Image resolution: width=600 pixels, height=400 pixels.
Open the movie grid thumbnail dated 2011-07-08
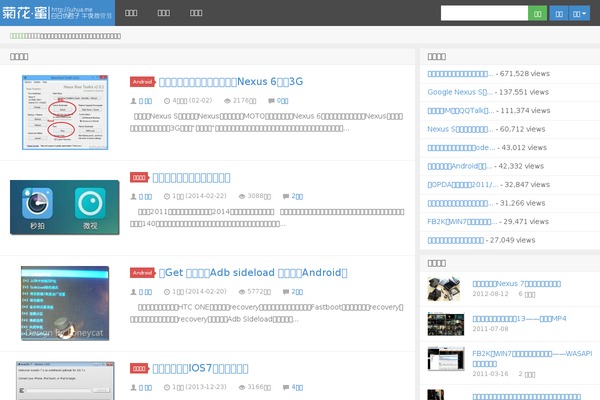446,324
